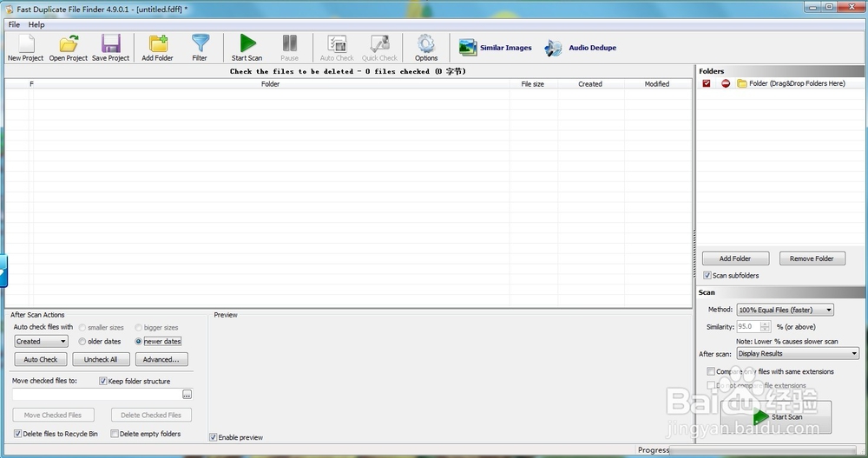
Task: Select the Folder (Drag&Drop Folders Here) entry
Action: 797,83
